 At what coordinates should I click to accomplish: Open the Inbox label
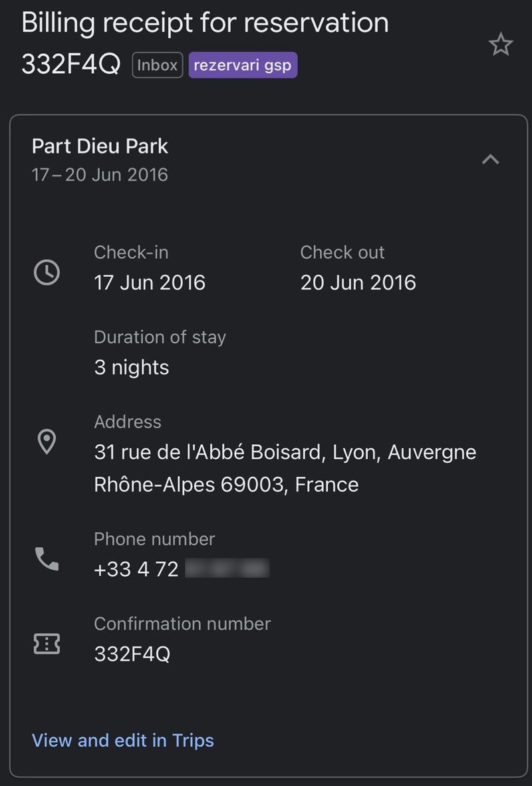[x=158, y=65]
